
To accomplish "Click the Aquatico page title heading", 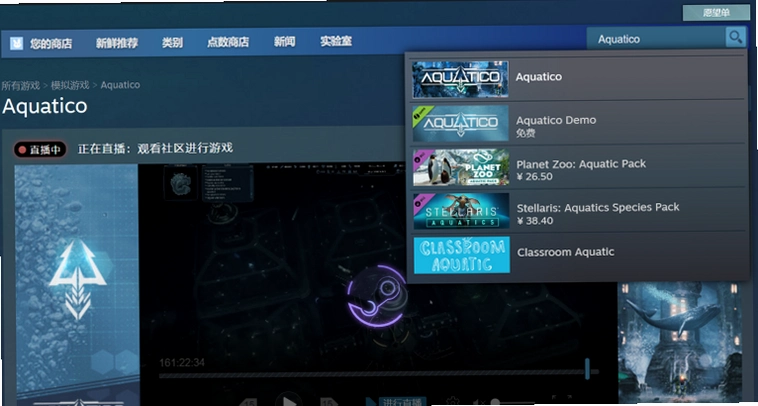I will point(44,106).
